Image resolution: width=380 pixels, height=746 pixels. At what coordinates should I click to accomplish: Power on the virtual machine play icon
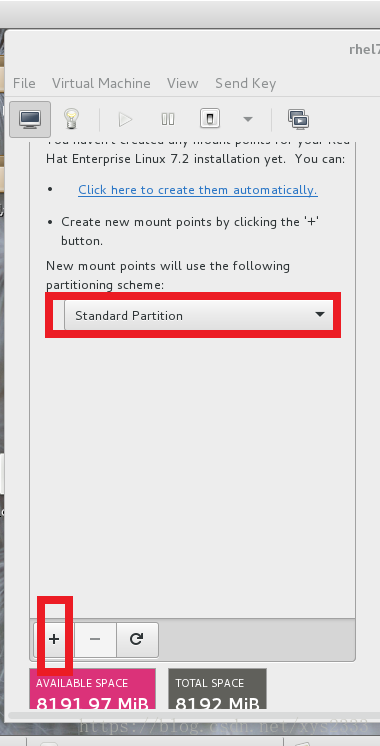125,119
